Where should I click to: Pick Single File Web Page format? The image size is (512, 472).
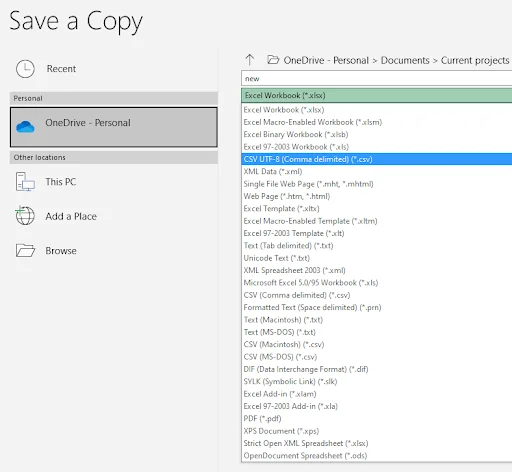pos(377,184)
